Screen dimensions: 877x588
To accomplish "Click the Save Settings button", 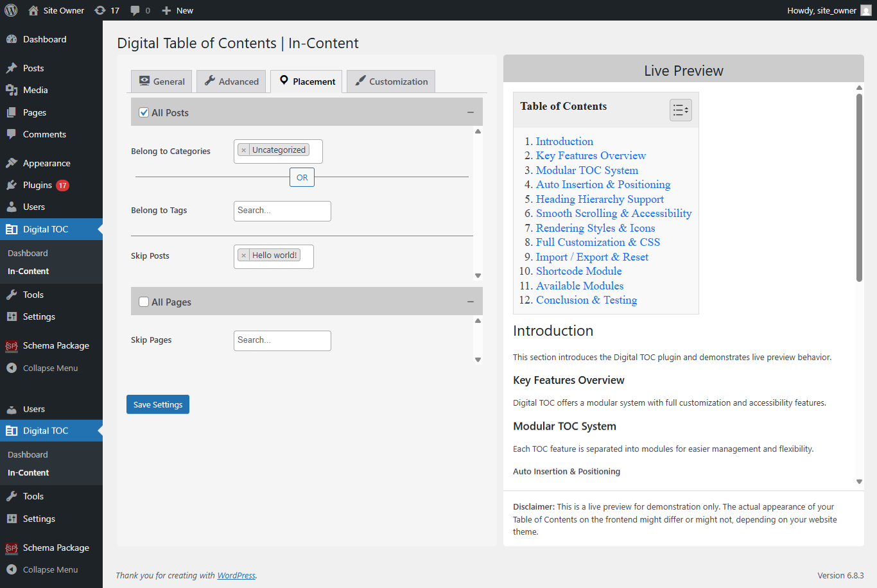I will [x=158, y=404].
